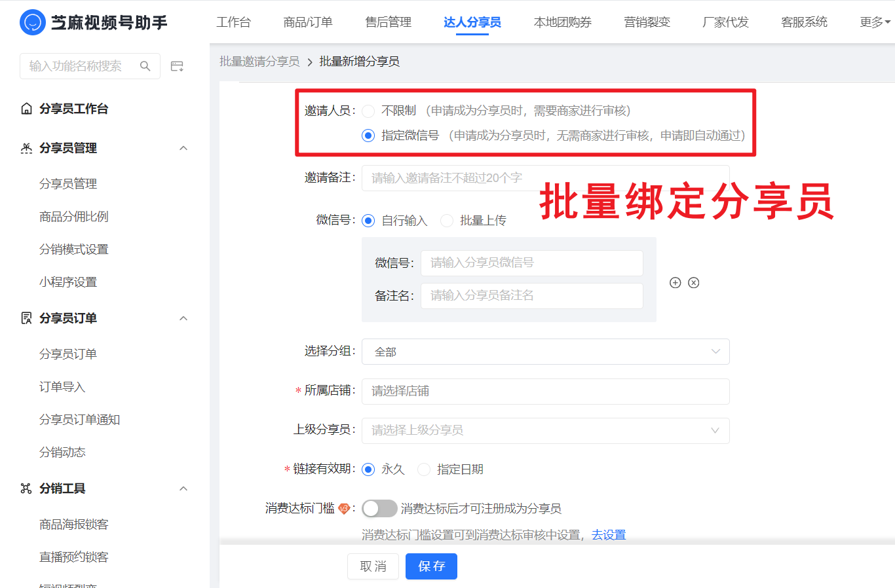Viewport: 895px width, 588px height.
Task: Click the 批量新增分享员 breadcrumb text
Action: pyautogui.click(x=360, y=62)
